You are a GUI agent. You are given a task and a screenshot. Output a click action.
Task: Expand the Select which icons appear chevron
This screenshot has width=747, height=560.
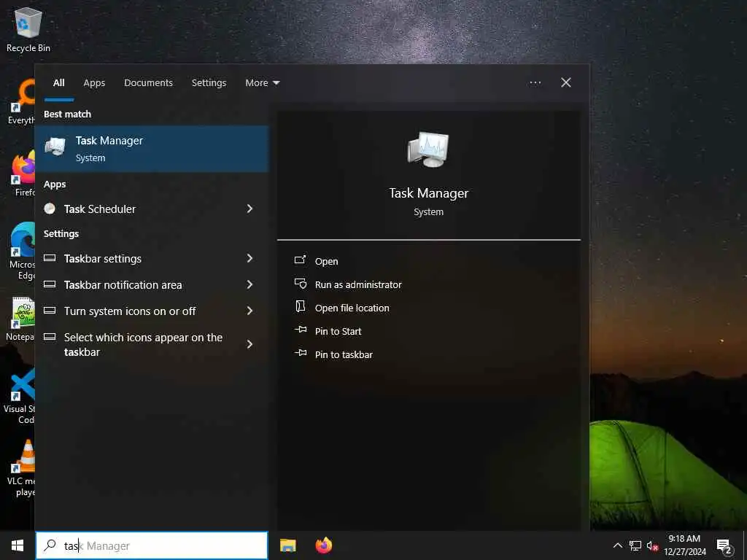point(249,344)
